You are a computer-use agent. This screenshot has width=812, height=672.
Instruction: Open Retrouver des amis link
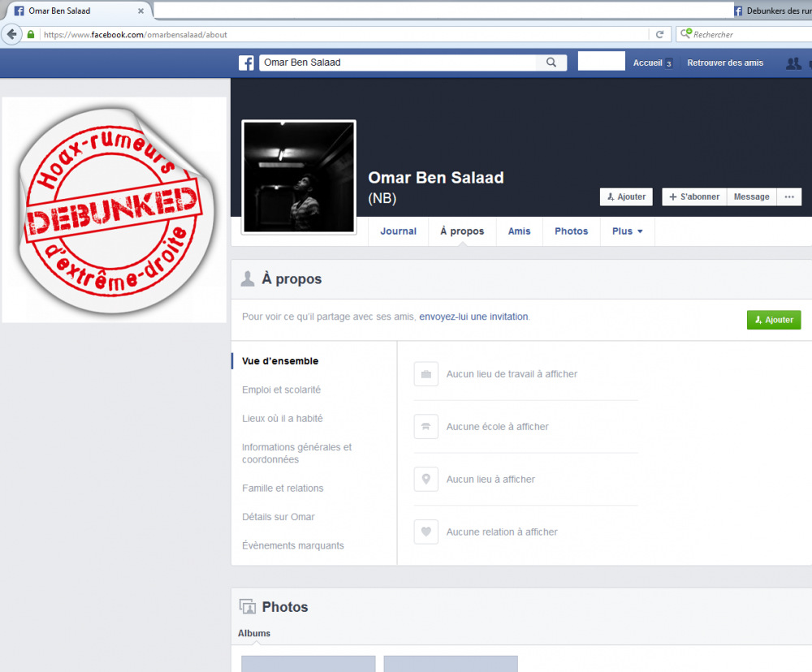tap(725, 62)
